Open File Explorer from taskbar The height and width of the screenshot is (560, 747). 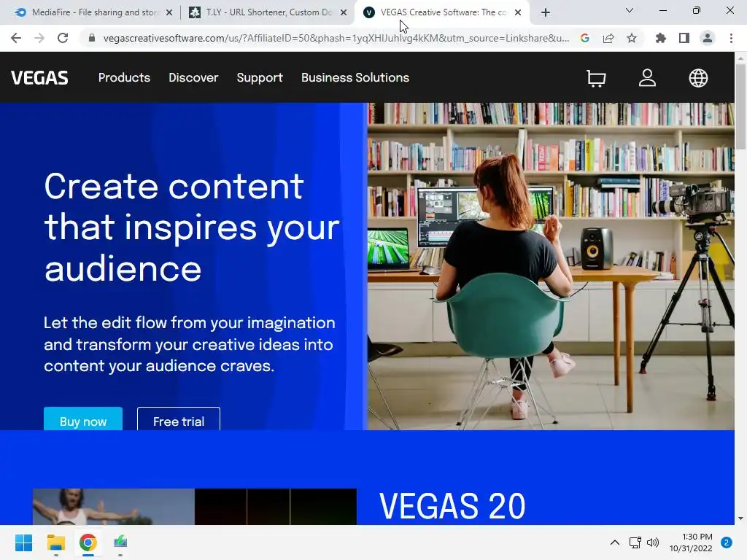[x=55, y=542]
